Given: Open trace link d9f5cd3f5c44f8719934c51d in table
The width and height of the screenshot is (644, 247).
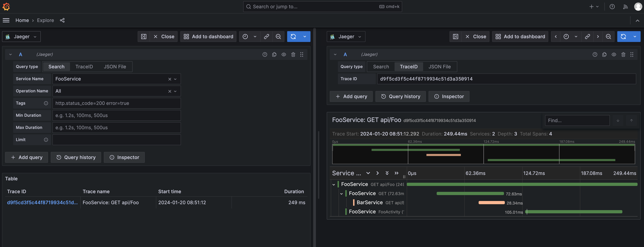Looking at the screenshot, I should (42, 203).
